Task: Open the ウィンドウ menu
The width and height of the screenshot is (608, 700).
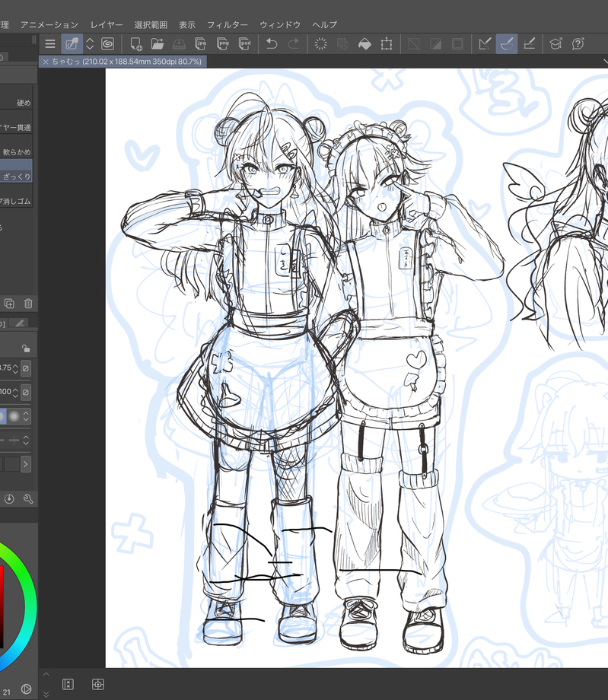Action: [x=280, y=25]
